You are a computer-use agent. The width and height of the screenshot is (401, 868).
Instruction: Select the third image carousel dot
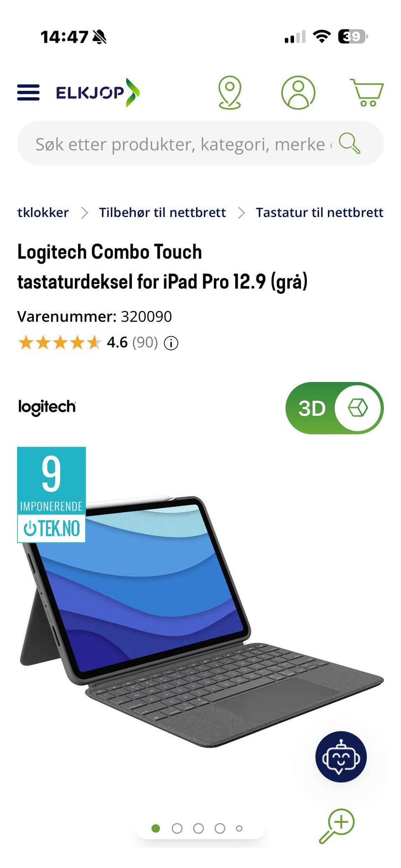click(198, 828)
